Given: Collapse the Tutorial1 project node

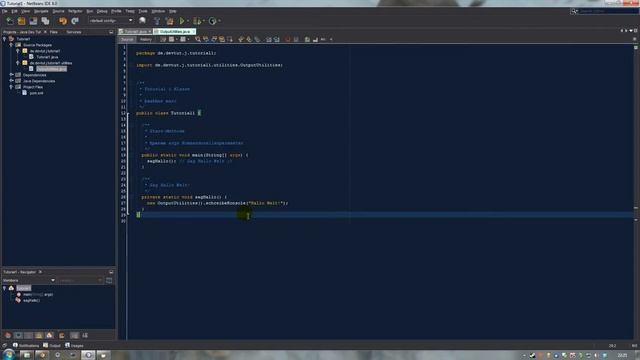Looking at the screenshot, I should point(5,39).
